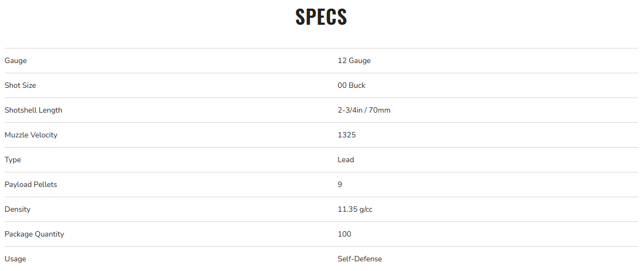Click the divider line above the Gauge row
The width and height of the screenshot is (644, 271).
pyautogui.click(x=321, y=48)
